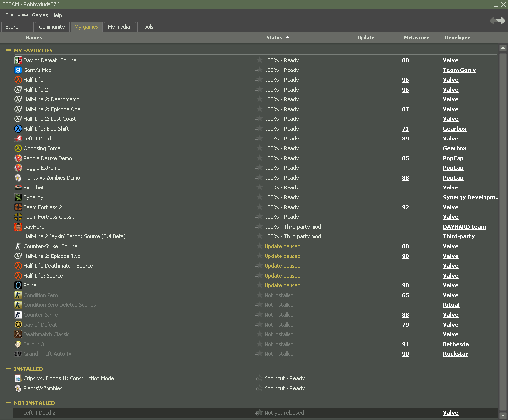Click the Half-Life: Blue Shift icon
The width and height of the screenshot is (508, 420).
click(18, 129)
